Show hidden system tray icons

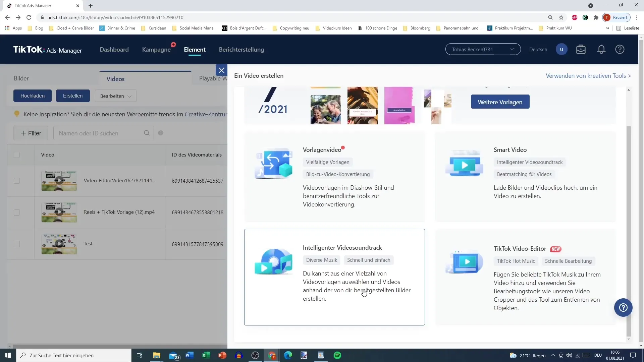coord(553,355)
